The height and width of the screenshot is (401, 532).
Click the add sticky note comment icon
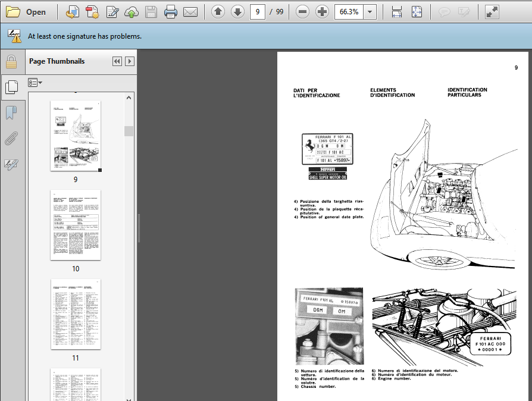(444, 12)
